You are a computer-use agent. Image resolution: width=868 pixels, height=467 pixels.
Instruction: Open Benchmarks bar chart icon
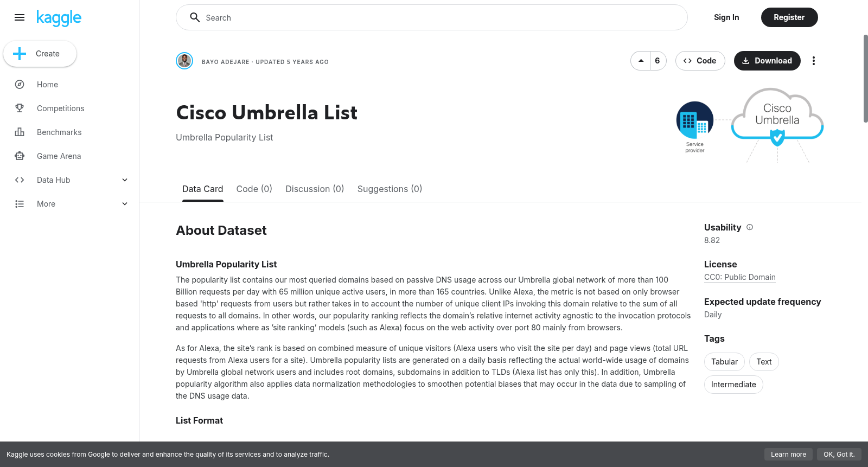pos(20,132)
